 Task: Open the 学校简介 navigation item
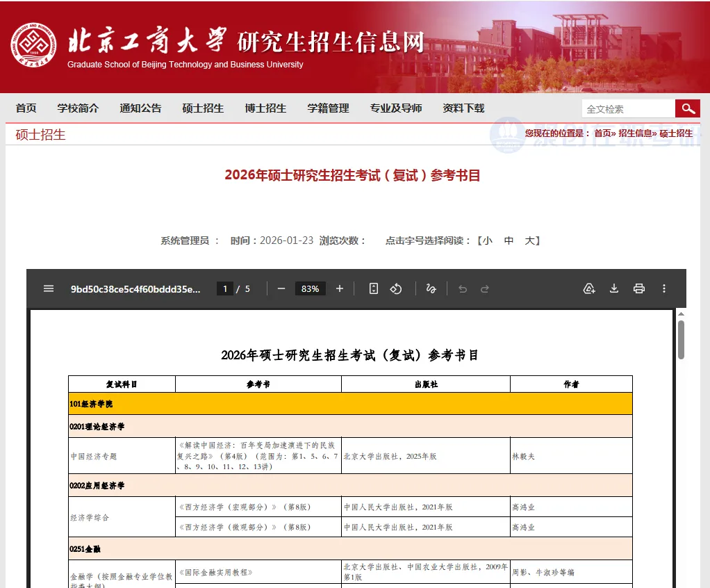[78, 108]
